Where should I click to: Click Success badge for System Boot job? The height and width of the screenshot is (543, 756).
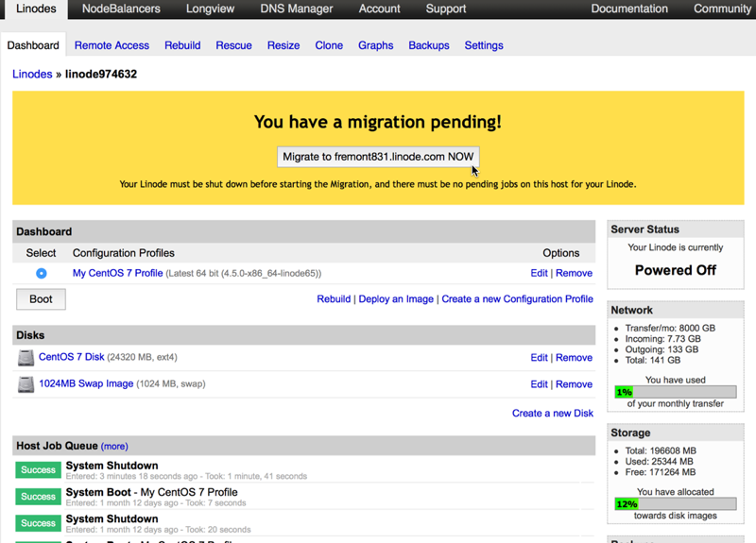[x=38, y=497]
